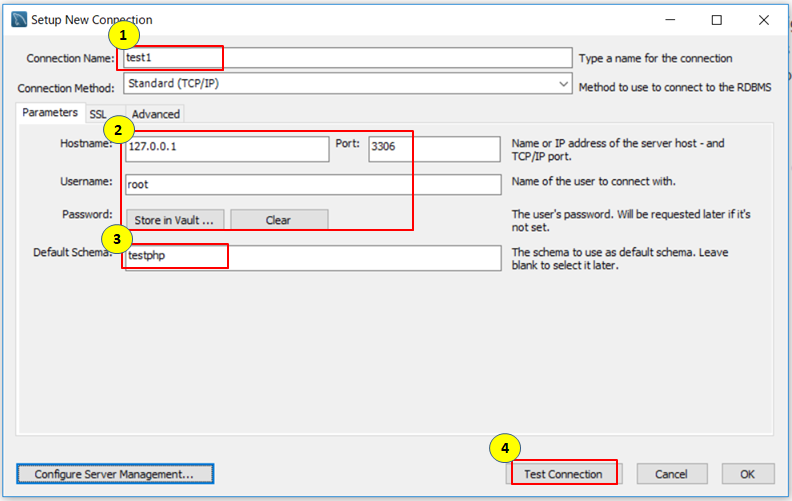The image size is (792, 501).
Task: Click the 'Default Schema:' label
Action: pyautogui.click(x=73, y=253)
